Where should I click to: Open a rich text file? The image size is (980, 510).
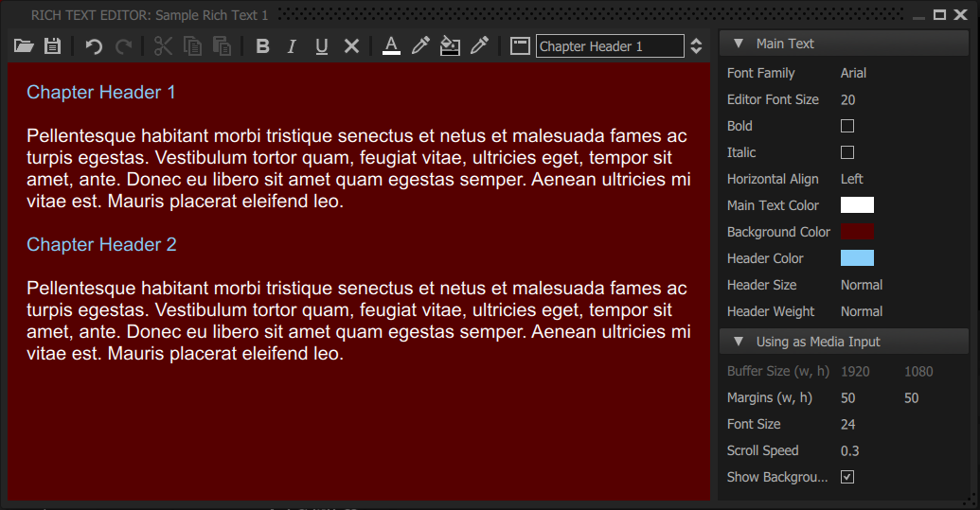(x=24, y=46)
